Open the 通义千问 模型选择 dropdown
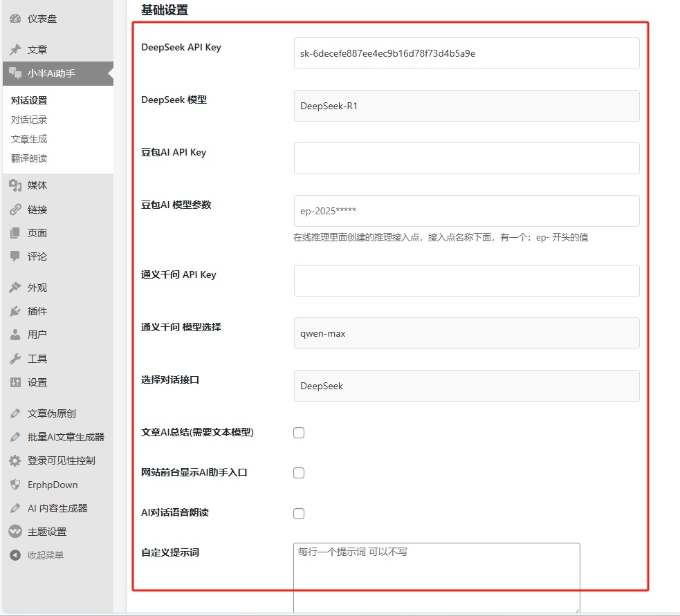This screenshot has width=680, height=616. pos(466,333)
